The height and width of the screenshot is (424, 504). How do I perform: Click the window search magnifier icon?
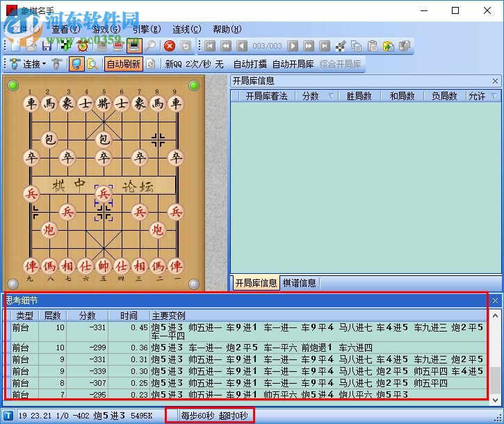point(92,64)
